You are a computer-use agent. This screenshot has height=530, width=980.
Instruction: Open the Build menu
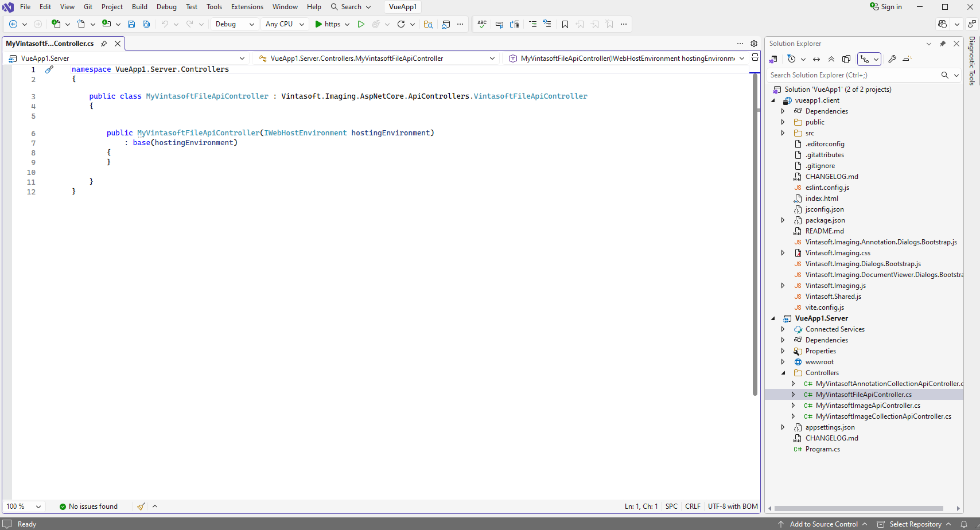[139, 7]
